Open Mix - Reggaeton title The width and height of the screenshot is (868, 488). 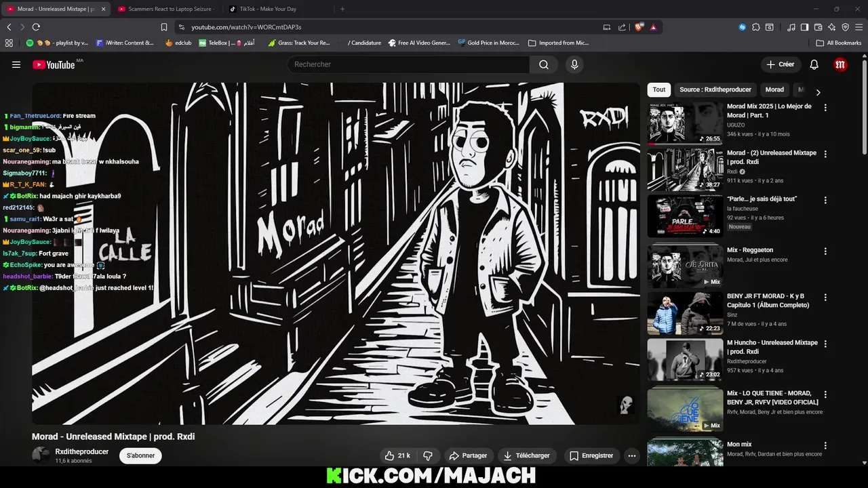750,250
